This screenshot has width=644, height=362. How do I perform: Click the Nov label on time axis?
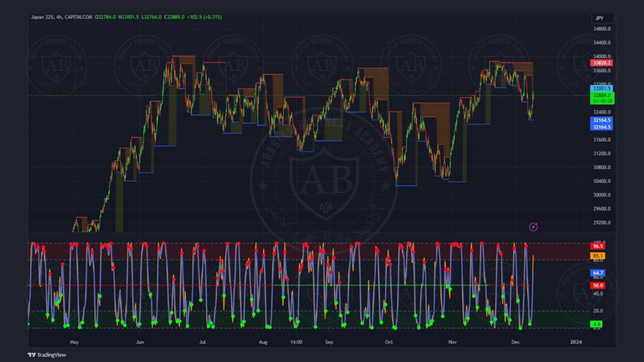pos(453,342)
